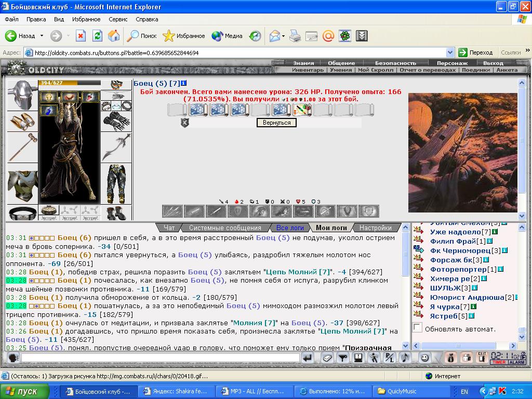Switch to the Мои логи tab

(x=331, y=228)
